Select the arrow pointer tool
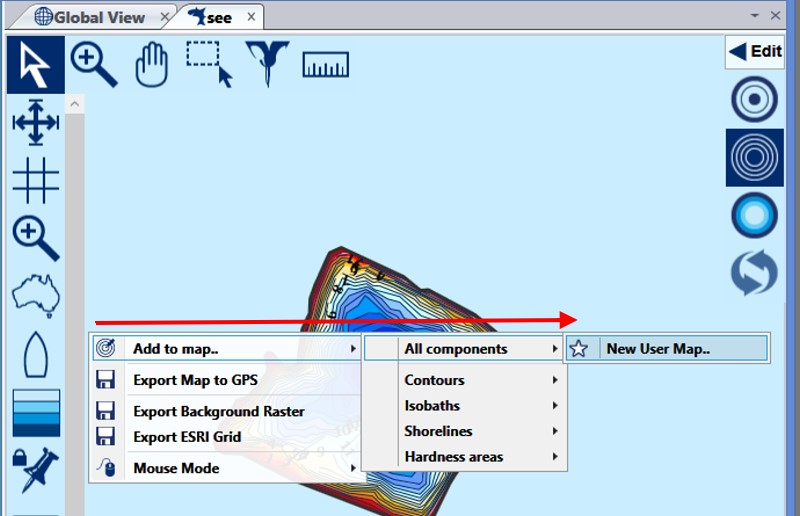The width and height of the screenshot is (800, 516). [x=36, y=65]
